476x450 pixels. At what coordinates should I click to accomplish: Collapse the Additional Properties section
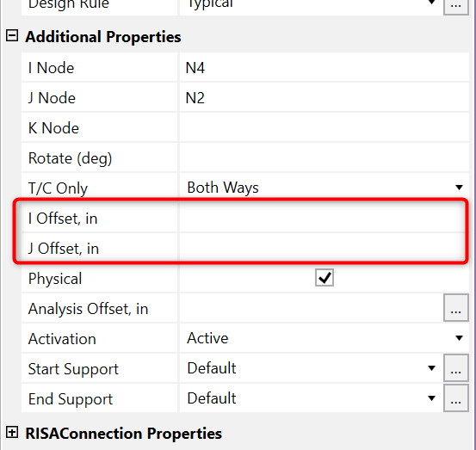click(x=12, y=36)
